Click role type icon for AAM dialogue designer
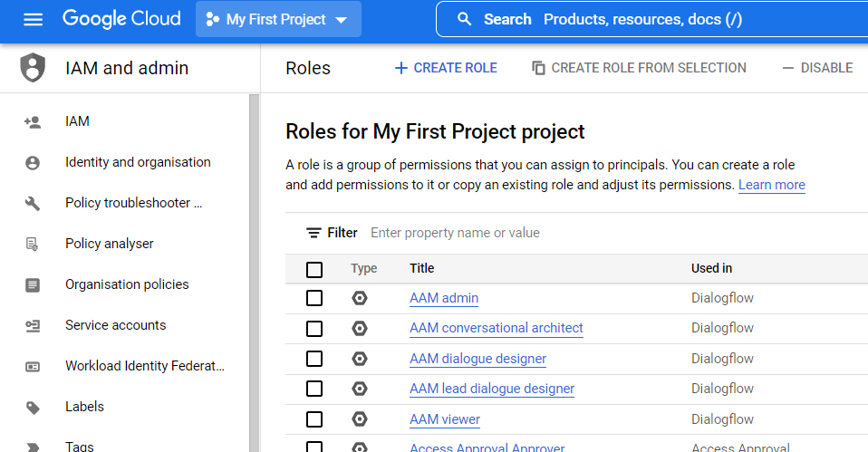 (360, 359)
